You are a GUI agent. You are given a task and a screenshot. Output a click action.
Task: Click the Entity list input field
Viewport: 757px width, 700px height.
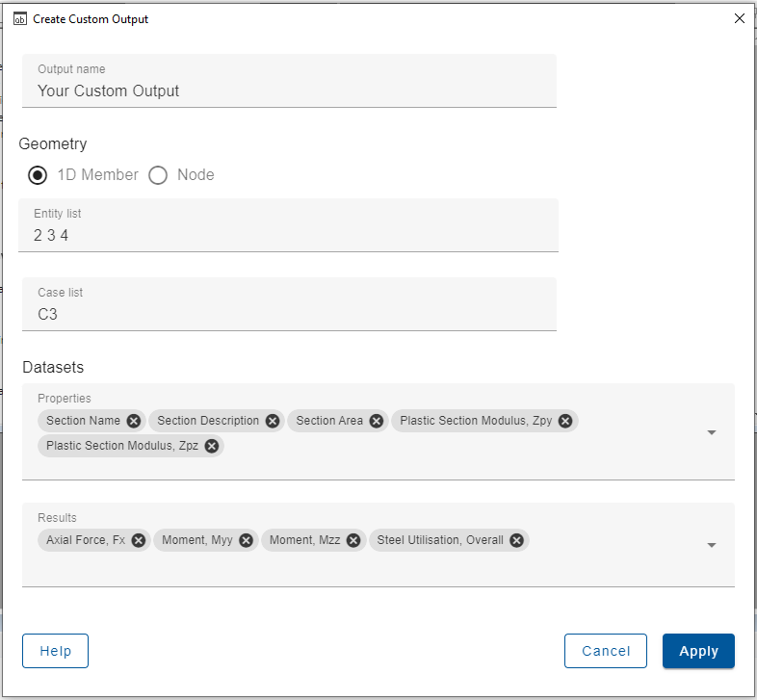[289, 235]
